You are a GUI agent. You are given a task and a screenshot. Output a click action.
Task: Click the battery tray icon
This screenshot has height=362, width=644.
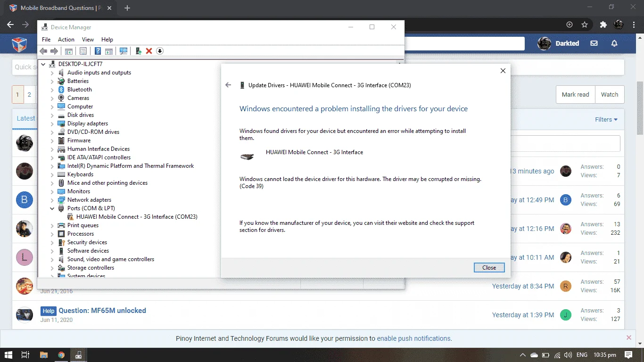tap(546, 355)
